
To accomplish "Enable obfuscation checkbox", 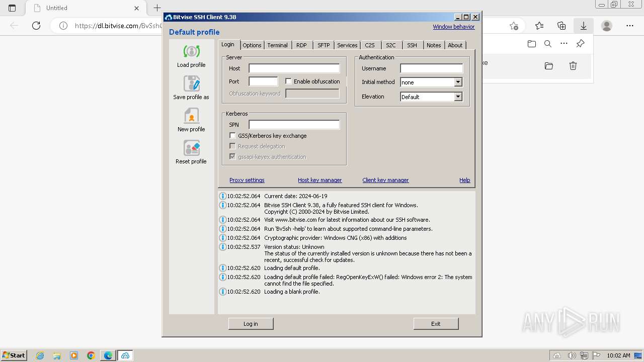I will (288, 81).
